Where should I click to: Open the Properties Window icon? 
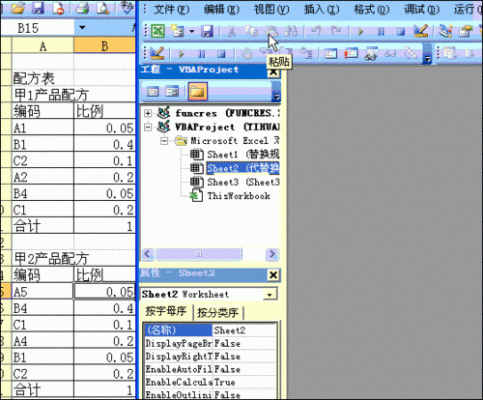466,31
